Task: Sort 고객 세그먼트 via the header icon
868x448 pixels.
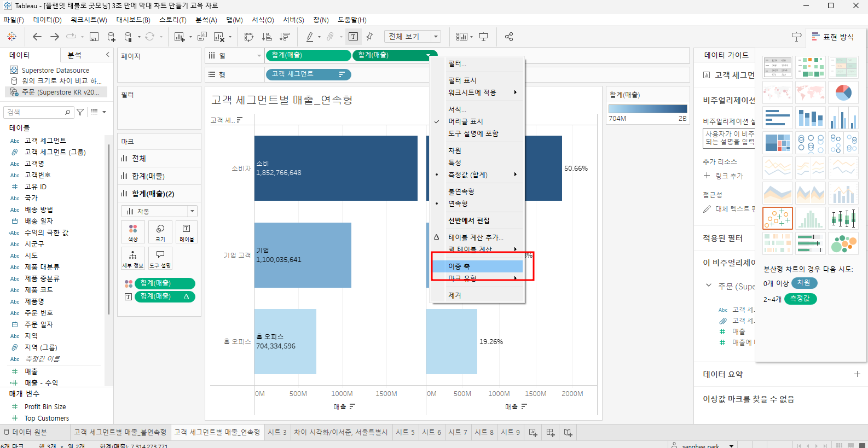Action: pyautogui.click(x=240, y=120)
